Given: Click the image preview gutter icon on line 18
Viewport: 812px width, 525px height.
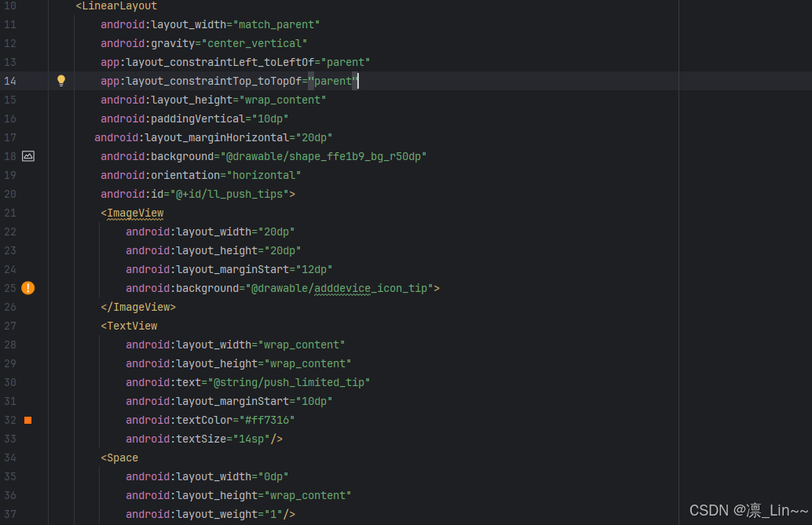Looking at the screenshot, I should [x=28, y=156].
